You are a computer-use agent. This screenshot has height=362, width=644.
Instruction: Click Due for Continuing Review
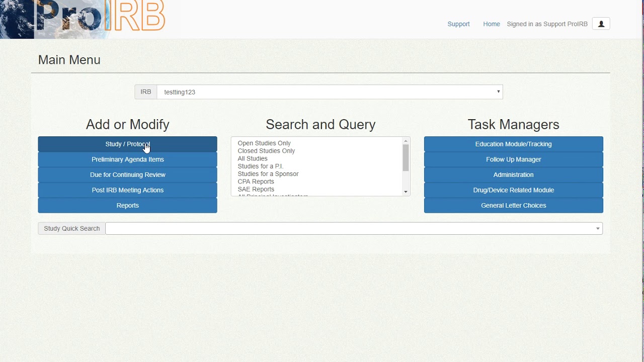pyautogui.click(x=127, y=175)
